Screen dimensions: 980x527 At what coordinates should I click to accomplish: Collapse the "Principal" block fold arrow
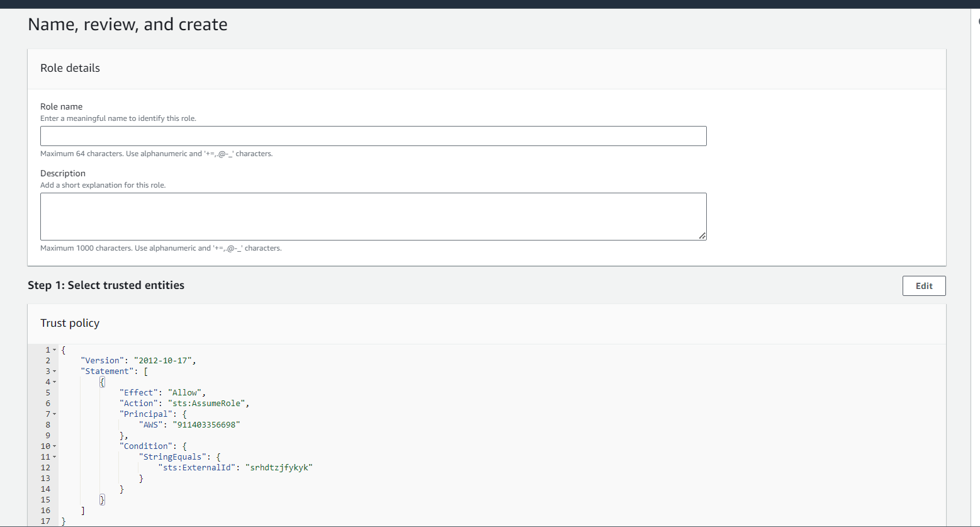point(55,414)
